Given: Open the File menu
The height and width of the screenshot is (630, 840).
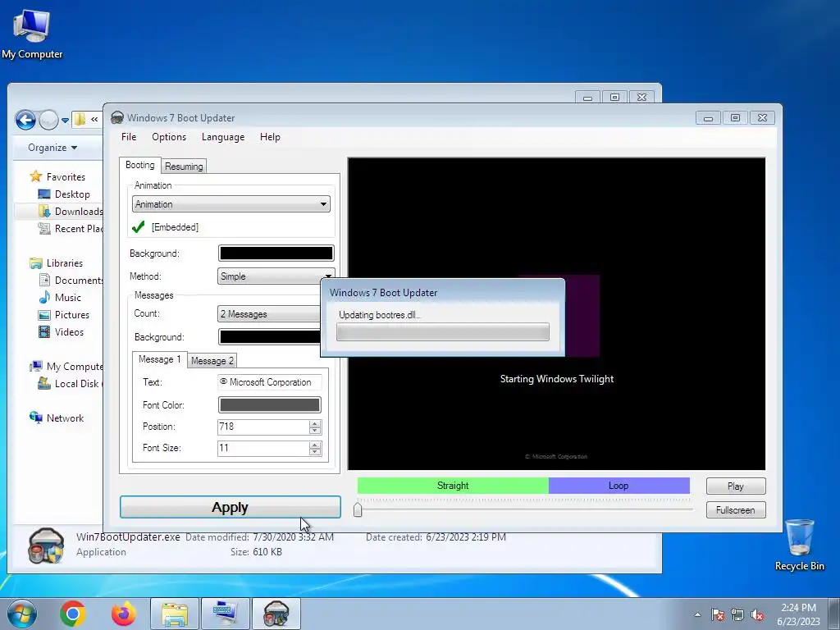Looking at the screenshot, I should point(129,137).
